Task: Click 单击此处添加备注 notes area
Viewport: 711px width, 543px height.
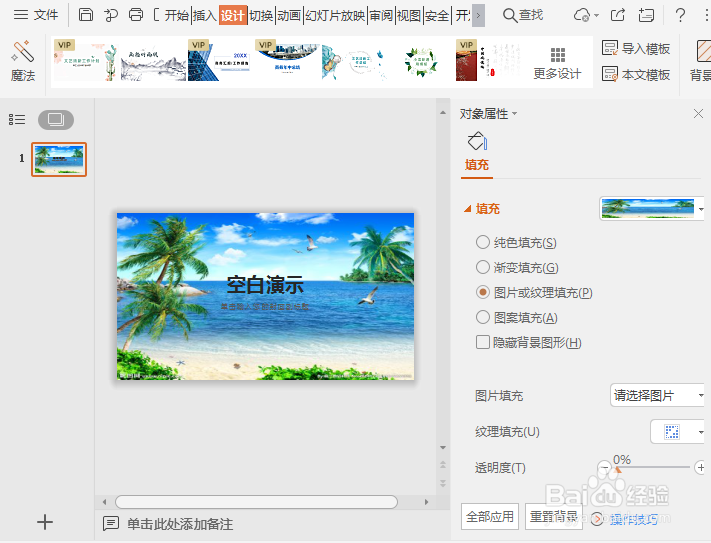Action: [x=180, y=524]
